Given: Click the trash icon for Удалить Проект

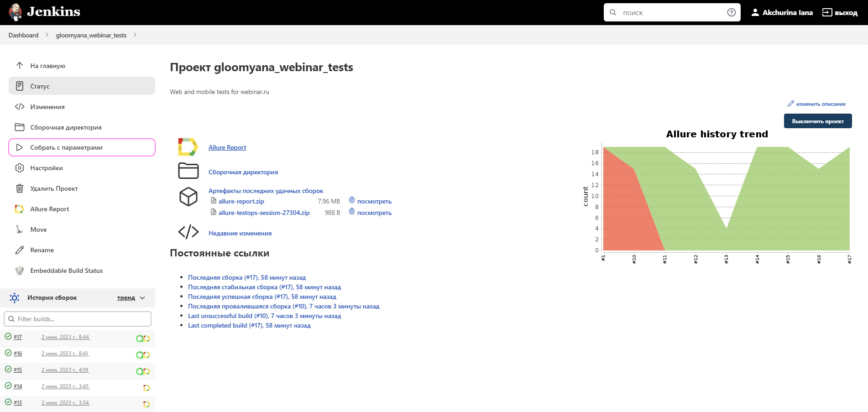Looking at the screenshot, I should tap(20, 188).
